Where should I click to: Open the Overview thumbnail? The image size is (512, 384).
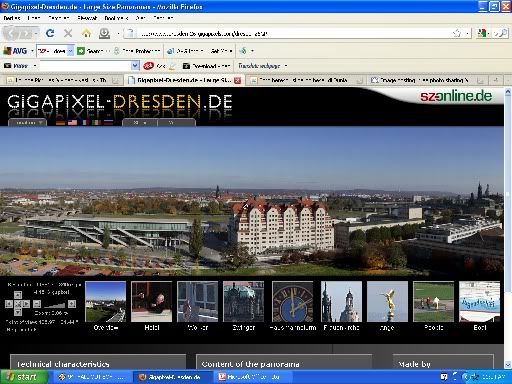coord(106,301)
